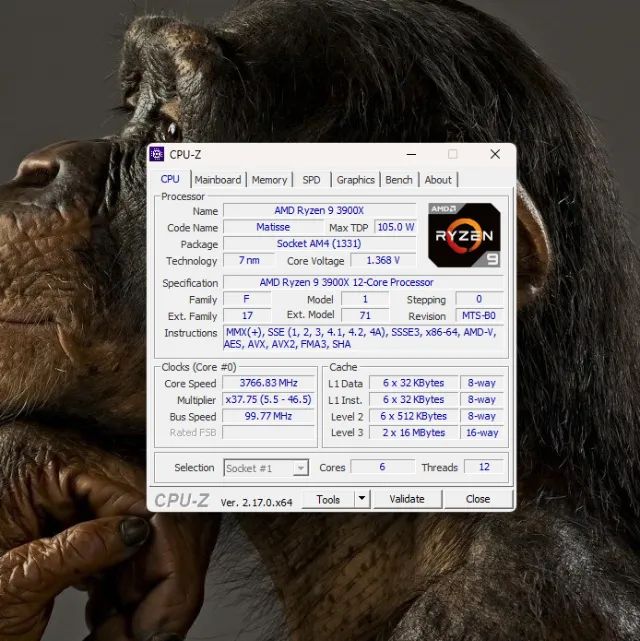Click the L1 Data 6 x 32 KBytes value
The height and width of the screenshot is (641, 640).
414,383
